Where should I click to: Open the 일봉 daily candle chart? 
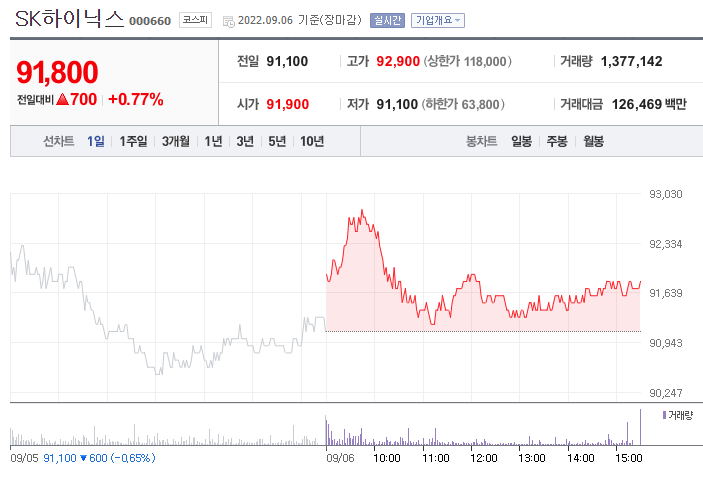[521, 141]
